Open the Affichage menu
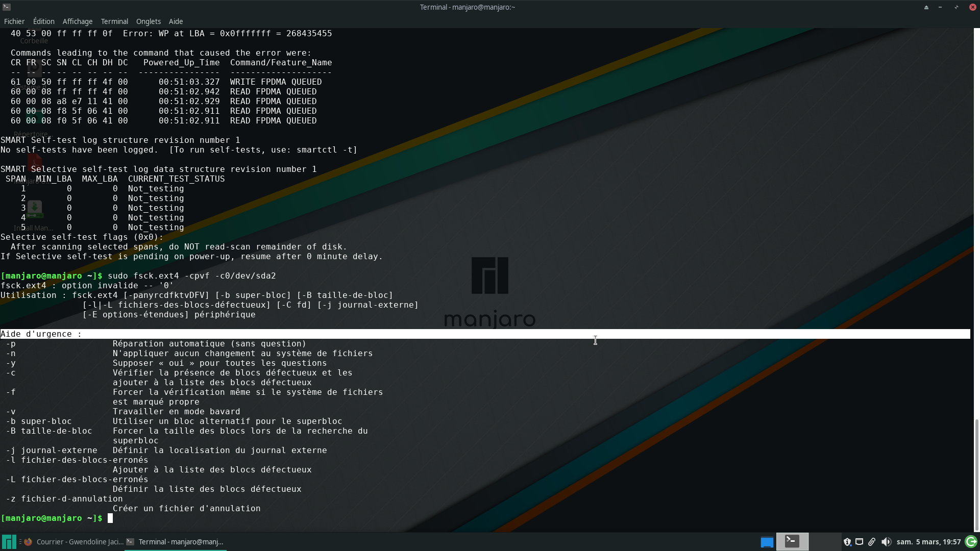 [78, 21]
